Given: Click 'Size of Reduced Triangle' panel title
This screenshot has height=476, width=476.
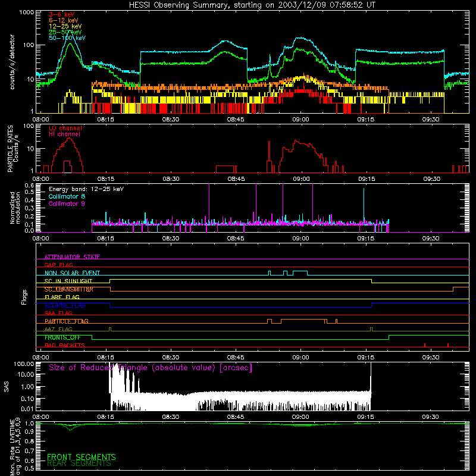Looking at the screenshot, I should click(x=151, y=368).
